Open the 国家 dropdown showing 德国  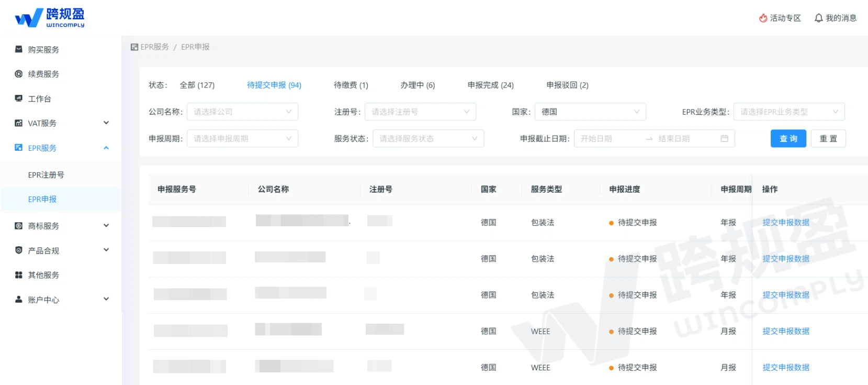pyautogui.click(x=590, y=112)
